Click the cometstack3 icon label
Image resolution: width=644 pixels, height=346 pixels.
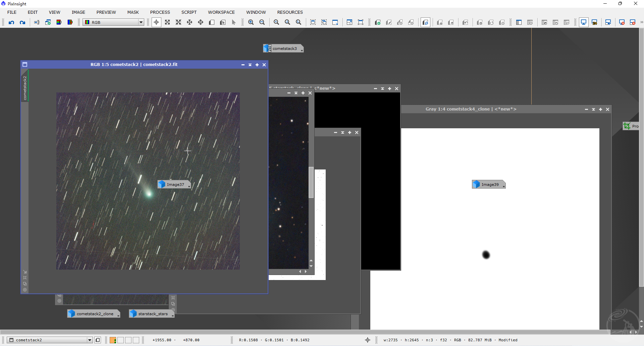pos(284,49)
